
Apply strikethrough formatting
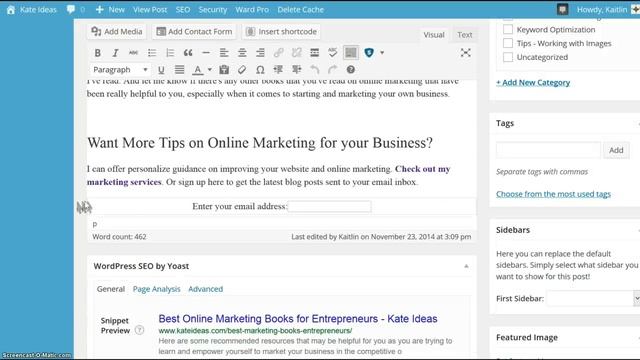pos(133,53)
